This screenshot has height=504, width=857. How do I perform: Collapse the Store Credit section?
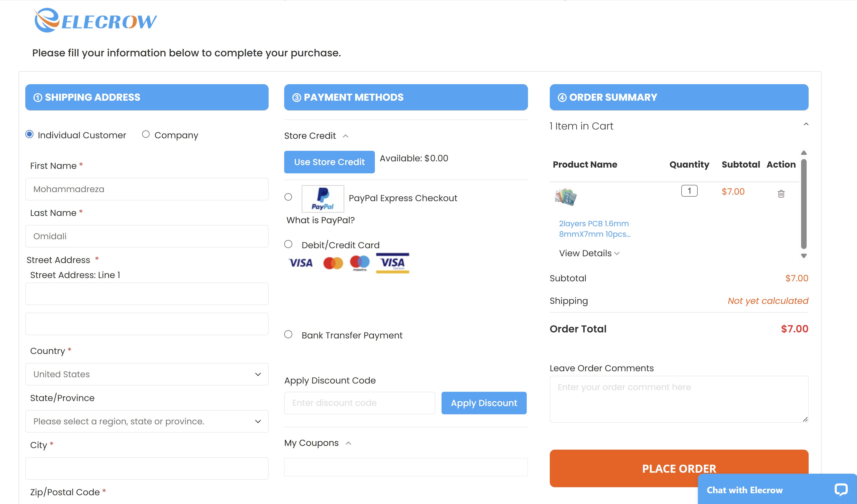(346, 136)
